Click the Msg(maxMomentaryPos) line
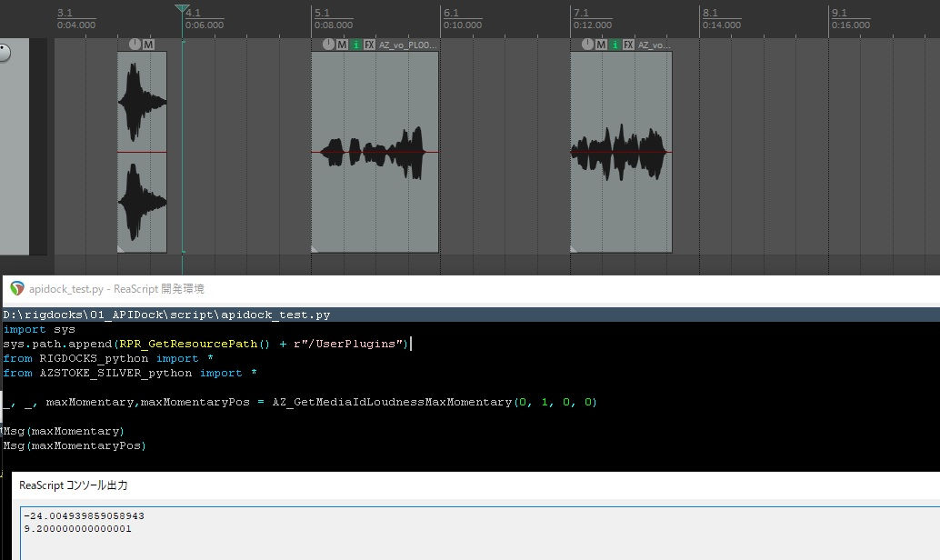The width and height of the screenshot is (940, 560). 75,446
